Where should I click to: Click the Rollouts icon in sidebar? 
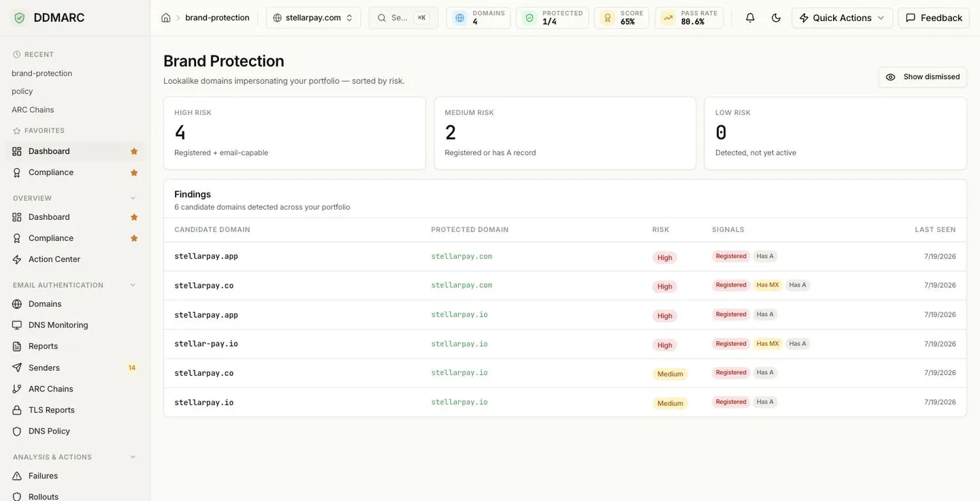click(x=17, y=496)
